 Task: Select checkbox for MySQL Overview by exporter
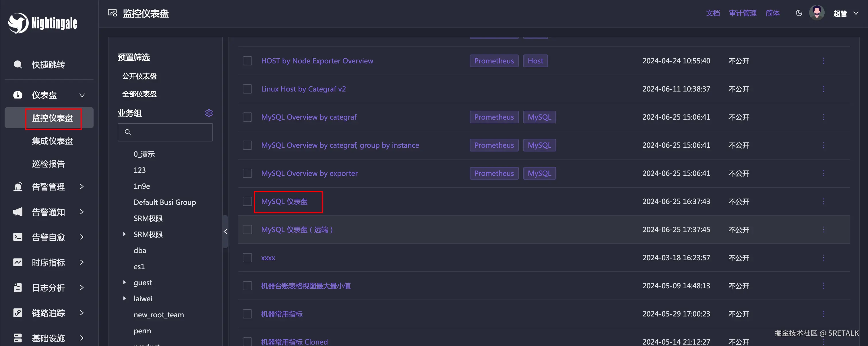point(247,173)
